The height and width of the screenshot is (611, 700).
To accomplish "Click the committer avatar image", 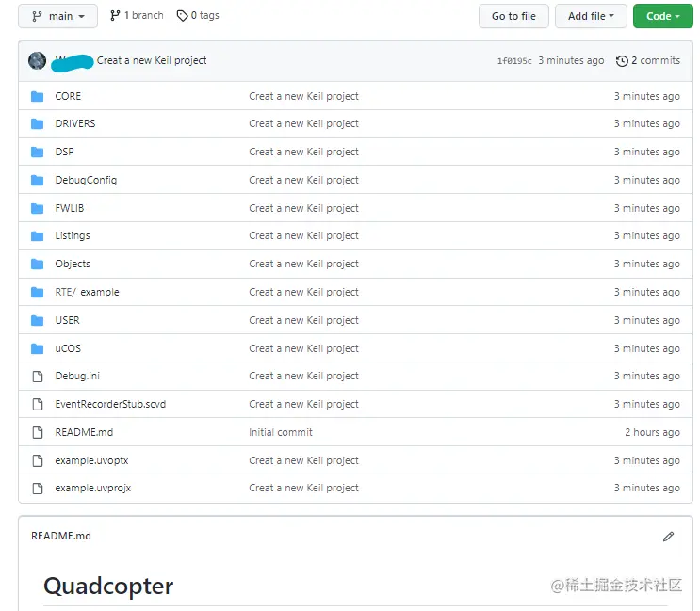I will pos(37,60).
